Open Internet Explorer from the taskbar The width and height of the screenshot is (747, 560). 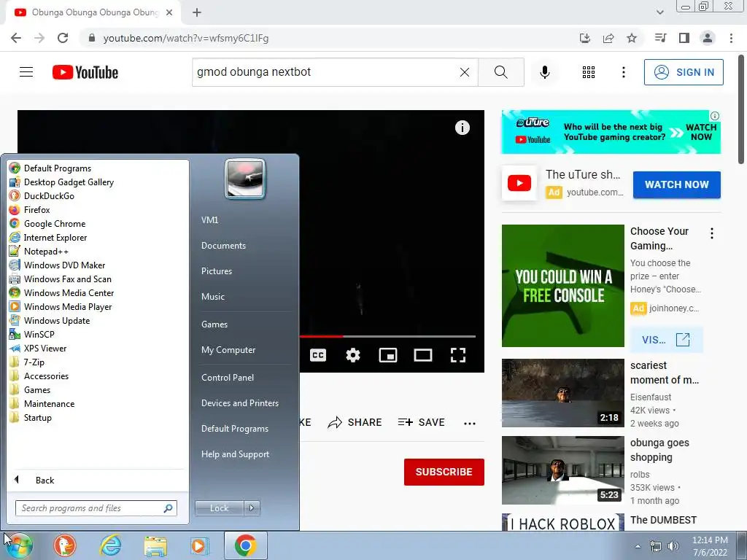111,545
